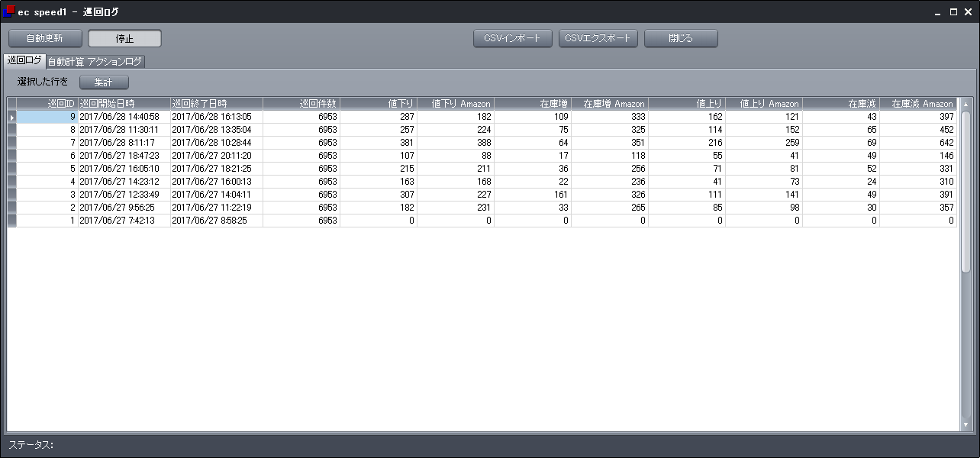Click the 値下り value 107
Image resolution: width=980 pixels, height=458 pixels.
378,156
